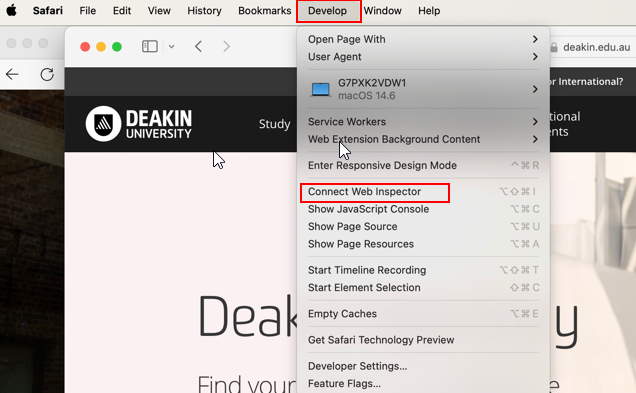Choose Enter Responsive Design Mode
This screenshot has width=636, height=393.
point(423,165)
